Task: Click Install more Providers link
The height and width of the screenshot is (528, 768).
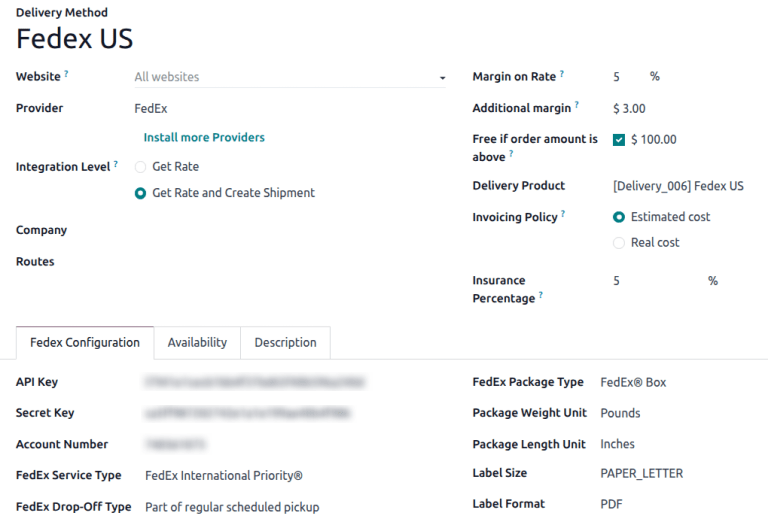Action: [x=204, y=137]
